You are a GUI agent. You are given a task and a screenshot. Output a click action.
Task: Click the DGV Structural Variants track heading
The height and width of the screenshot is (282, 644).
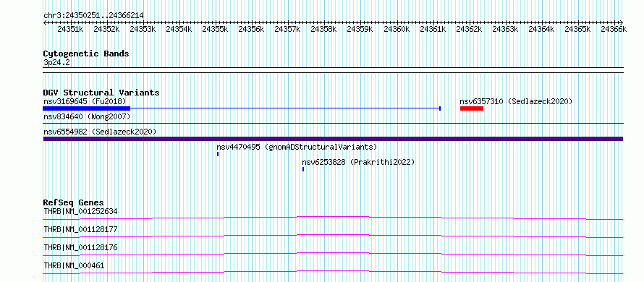click(101, 93)
